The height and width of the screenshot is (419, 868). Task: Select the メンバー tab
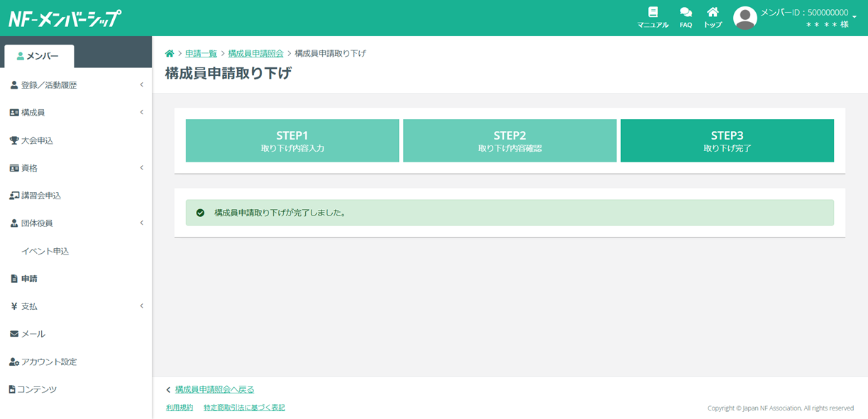(x=38, y=56)
